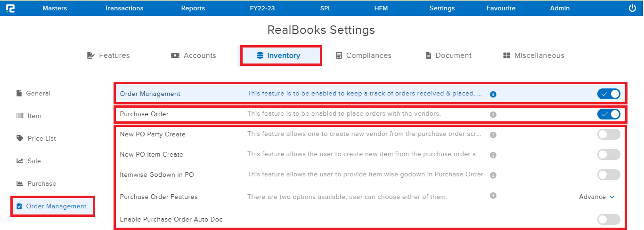Click the power logout icon

632,8
